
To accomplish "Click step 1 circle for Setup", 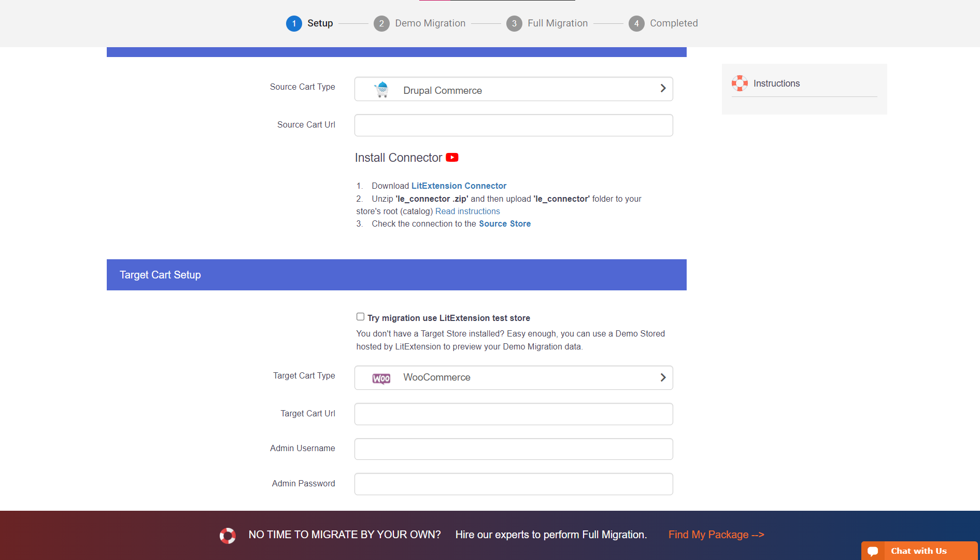I will tap(294, 23).
